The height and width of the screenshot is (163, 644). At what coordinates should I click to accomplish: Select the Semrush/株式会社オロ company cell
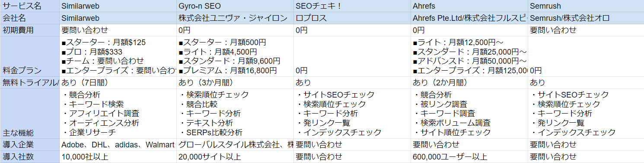point(586,18)
